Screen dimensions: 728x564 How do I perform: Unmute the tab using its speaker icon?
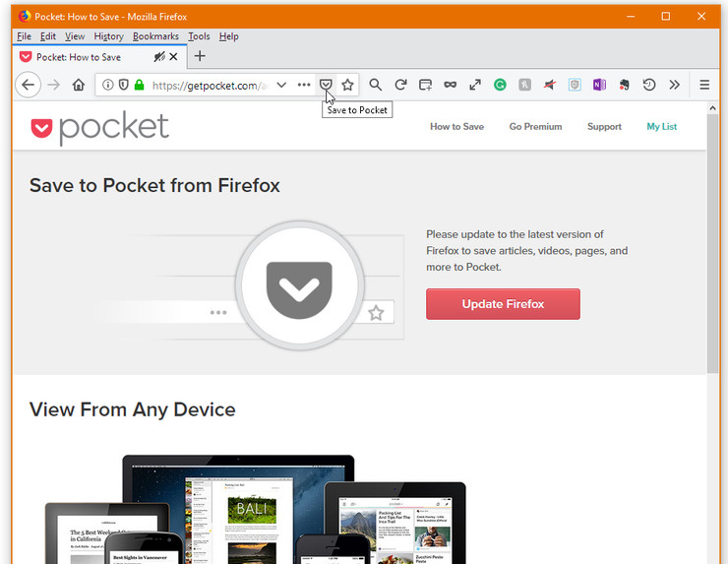click(159, 57)
